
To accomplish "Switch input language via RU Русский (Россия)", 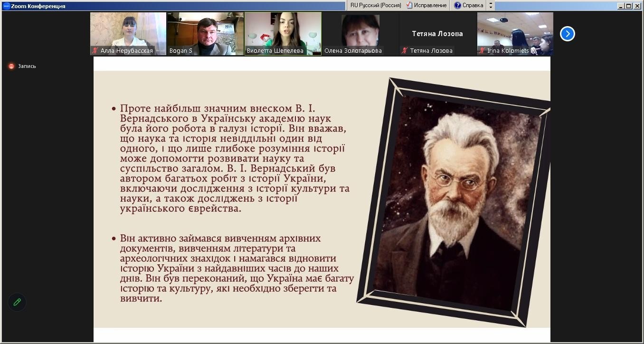I will click(x=375, y=5).
